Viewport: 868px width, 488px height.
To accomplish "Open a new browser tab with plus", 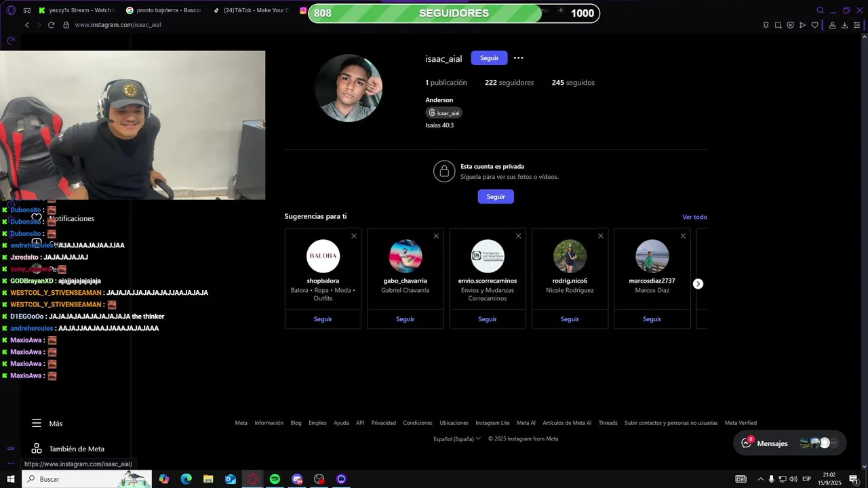I will coord(561,10).
